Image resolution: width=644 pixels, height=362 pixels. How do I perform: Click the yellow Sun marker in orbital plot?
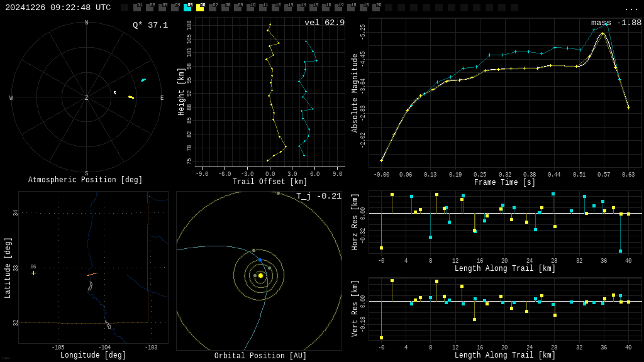click(260, 275)
